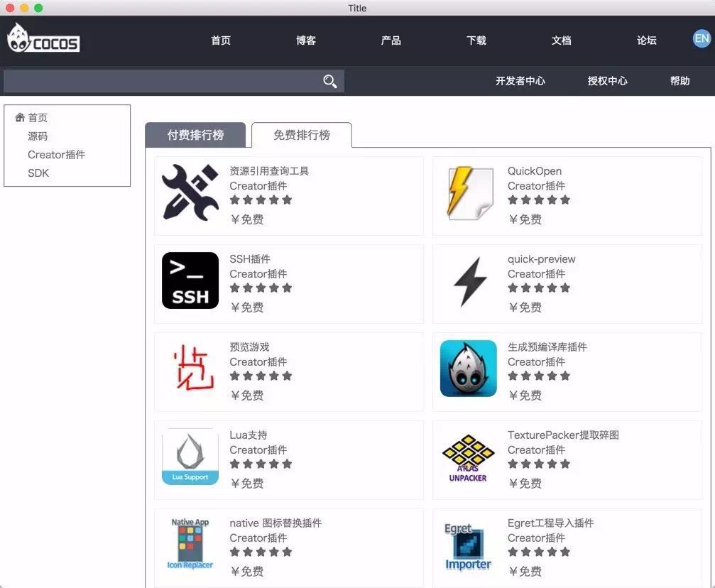Open the 生成预编译库插件 Cocos mascot icon
This screenshot has width=715, height=588.
point(469,368)
